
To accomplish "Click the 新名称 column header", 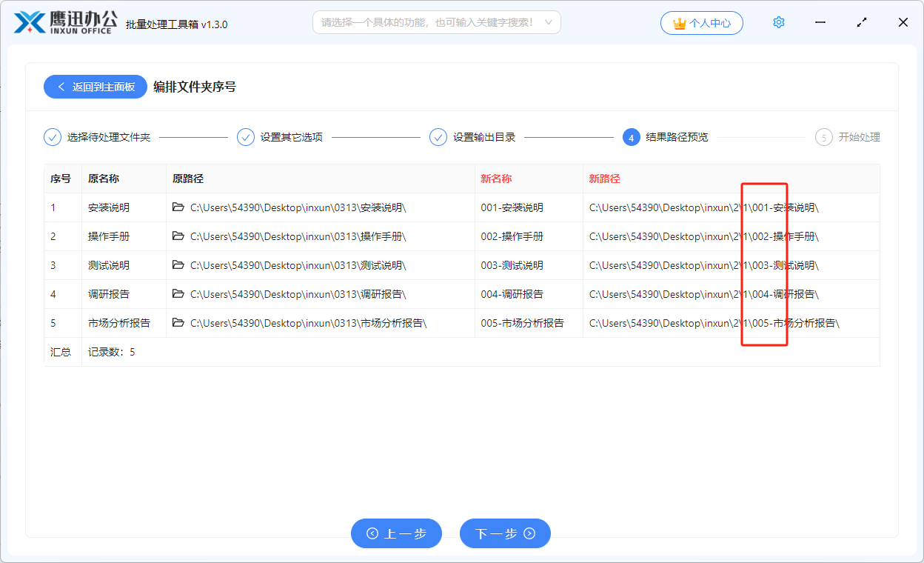I will (x=496, y=179).
